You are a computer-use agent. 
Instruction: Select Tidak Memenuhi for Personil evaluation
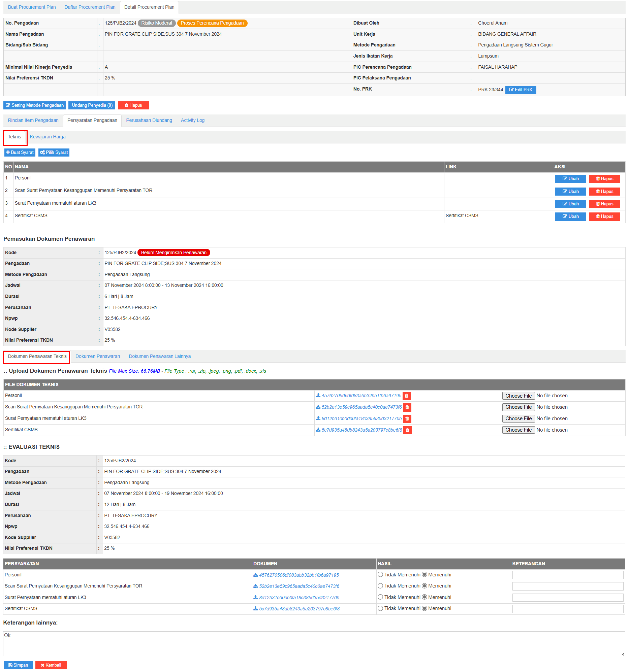point(380,575)
